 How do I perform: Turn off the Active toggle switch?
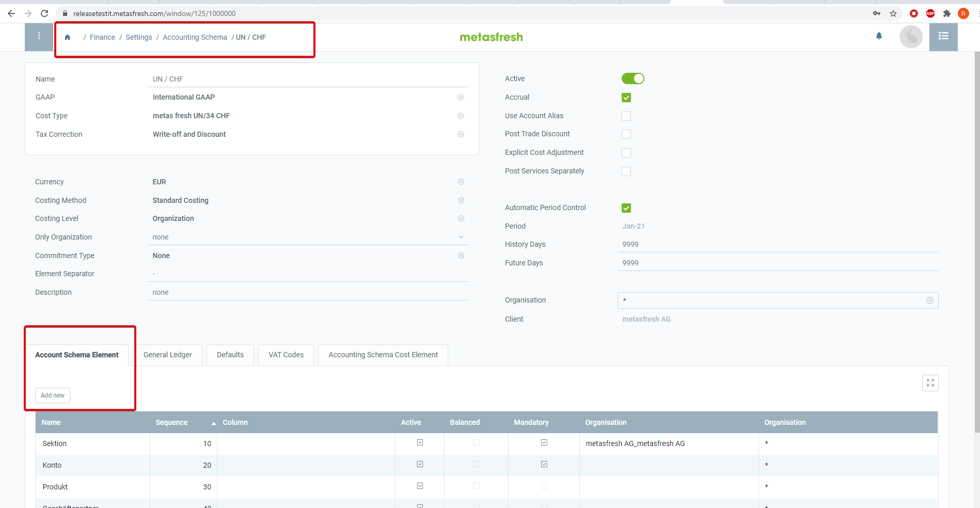(x=633, y=78)
